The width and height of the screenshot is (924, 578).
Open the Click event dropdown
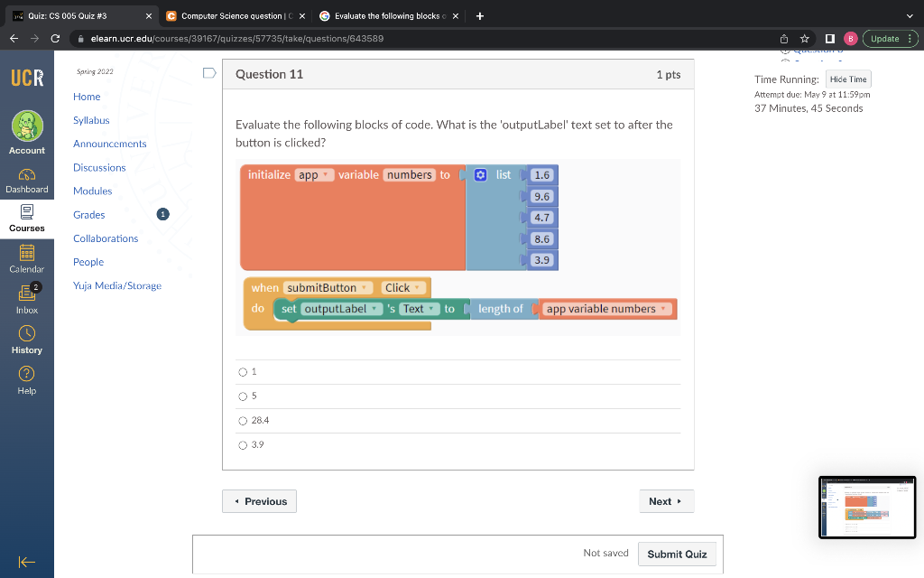[403, 288]
